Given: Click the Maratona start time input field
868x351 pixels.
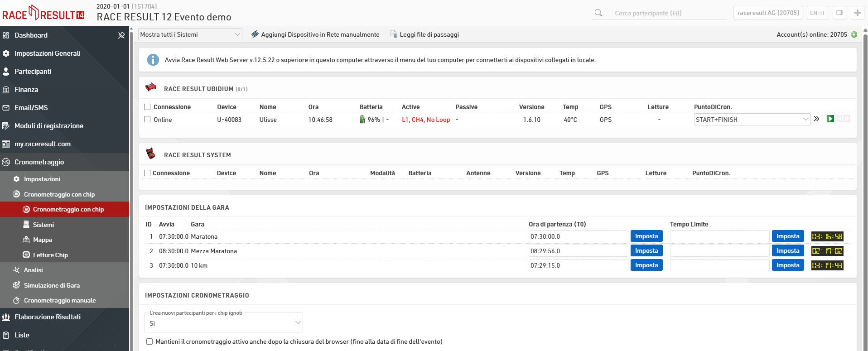Looking at the screenshot, I should click(578, 236).
